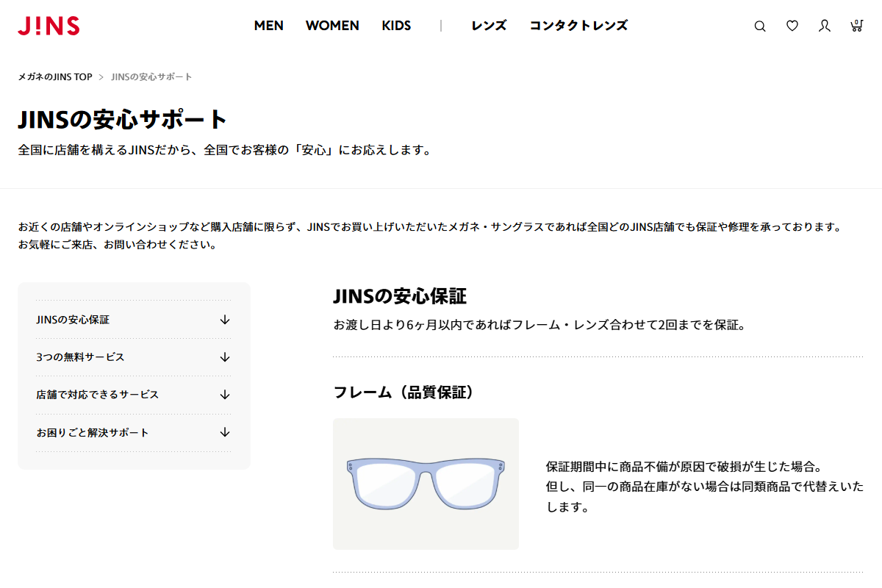Image resolution: width=882 pixels, height=588 pixels.
Task: Click the JINS logo
Action: pos(49,26)
